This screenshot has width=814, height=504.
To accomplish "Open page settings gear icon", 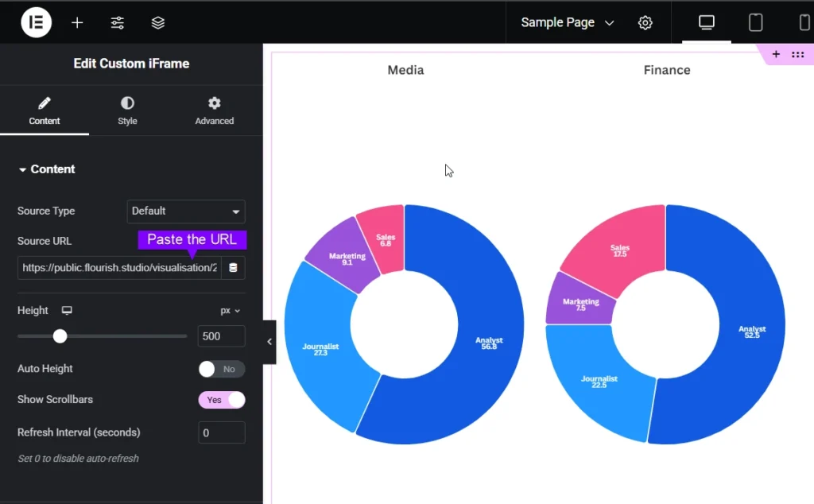I will [x=645, y=22].
